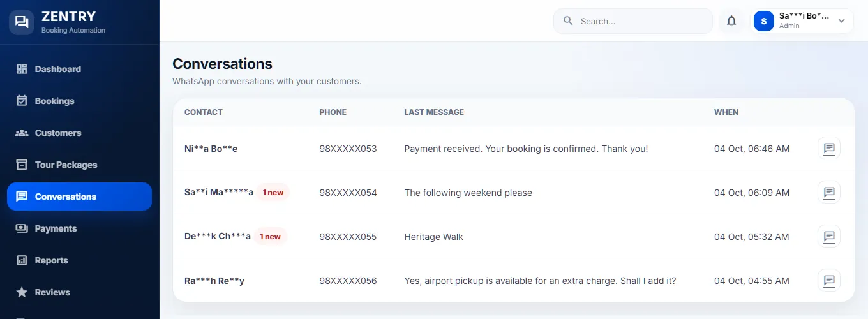The height and width of the screenshot is (319, 868).
Task: Click the 'Payment received' confirmation message
Action: point(526,148)
